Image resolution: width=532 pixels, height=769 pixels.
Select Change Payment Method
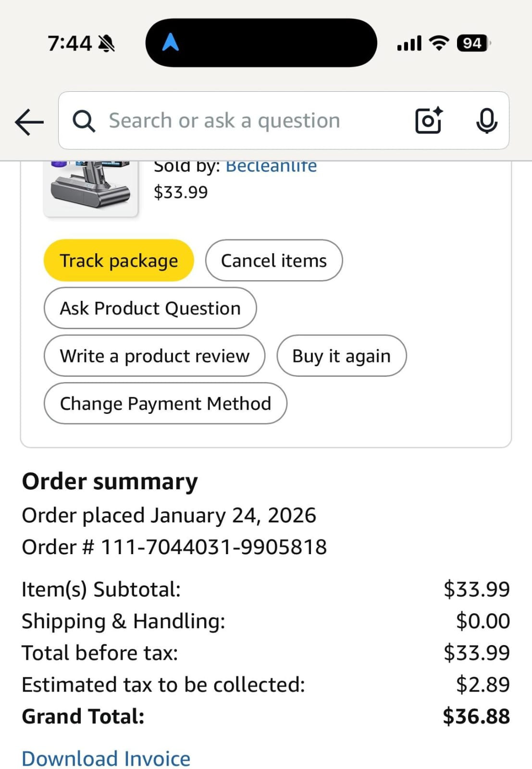click(165, 403)
